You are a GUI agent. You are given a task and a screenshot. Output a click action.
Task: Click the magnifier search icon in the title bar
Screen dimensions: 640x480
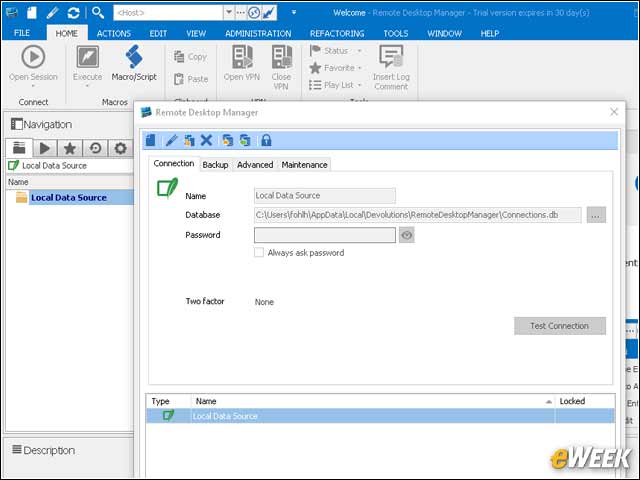coord(98,13)
